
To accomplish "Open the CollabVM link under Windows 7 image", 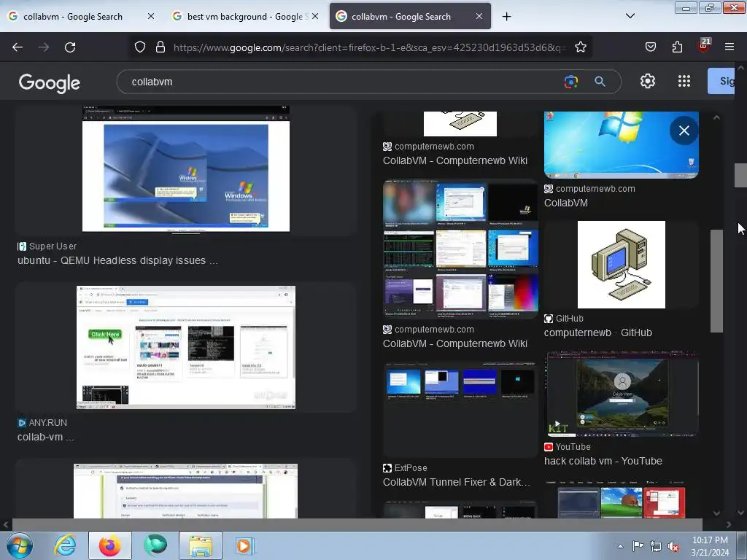I will [x=566, y=203].
